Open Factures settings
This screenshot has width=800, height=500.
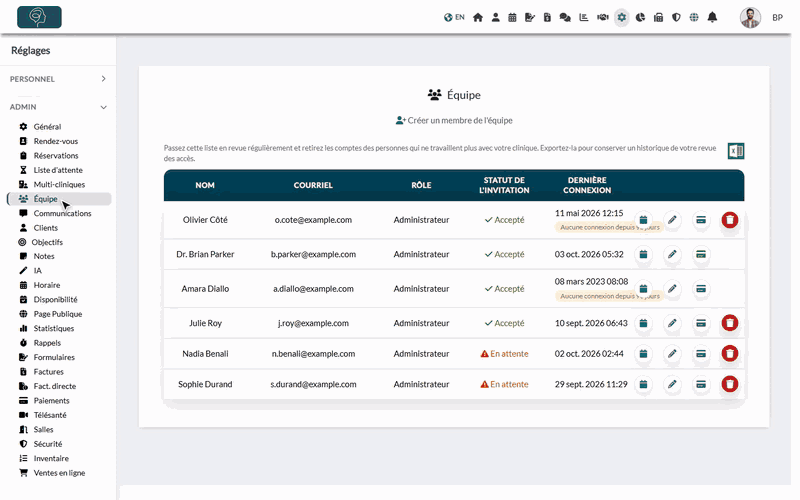pyautogui.click(x=48, y=371)
